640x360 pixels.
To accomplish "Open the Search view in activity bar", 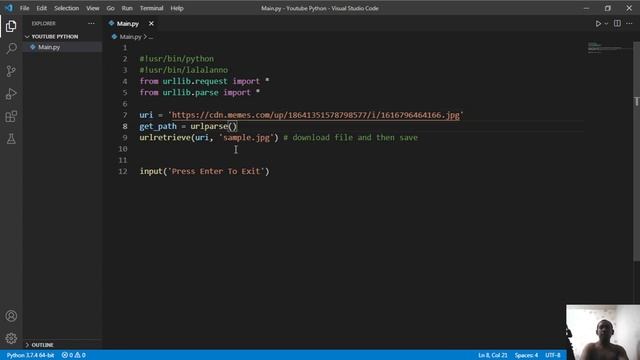I will [11, 49].
